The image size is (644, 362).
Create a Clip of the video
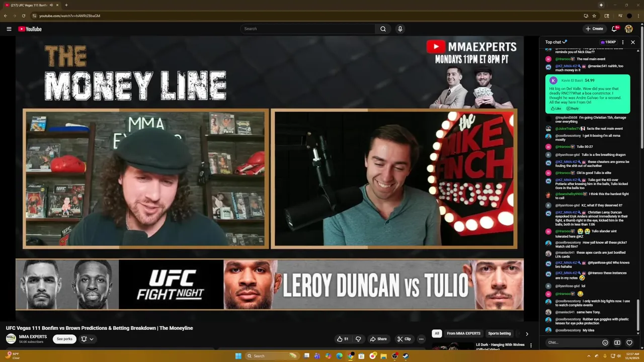[x=404, y=339]
